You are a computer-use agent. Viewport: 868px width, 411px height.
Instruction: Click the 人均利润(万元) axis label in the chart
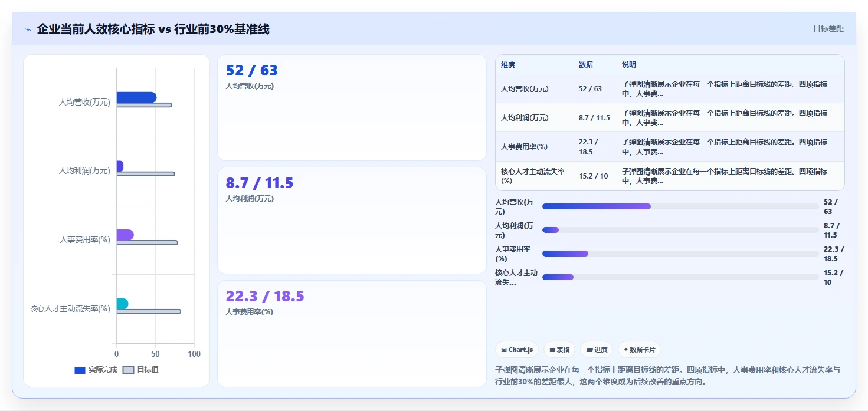click(84, 170)
